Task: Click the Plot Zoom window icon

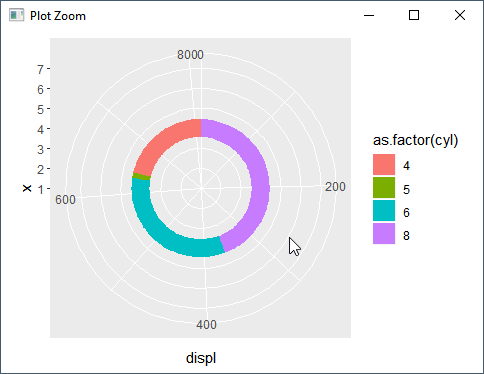Action: pyautogui.click(x=16, y=16)
